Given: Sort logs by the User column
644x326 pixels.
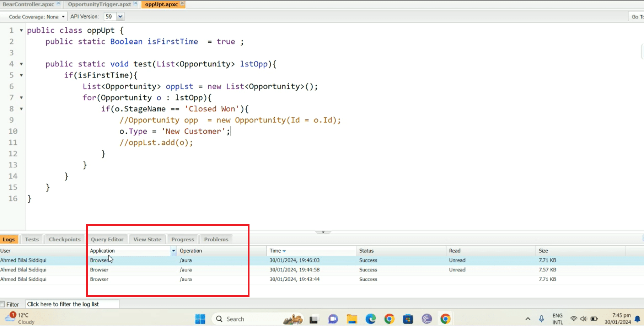Looking at the screenshot, I should pyautogui.click(x=43, y=251).
